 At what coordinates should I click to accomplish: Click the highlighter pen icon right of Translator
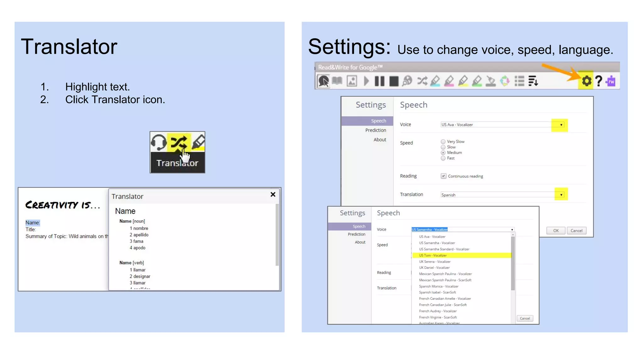pyautogui.click(x=198, y=142)
